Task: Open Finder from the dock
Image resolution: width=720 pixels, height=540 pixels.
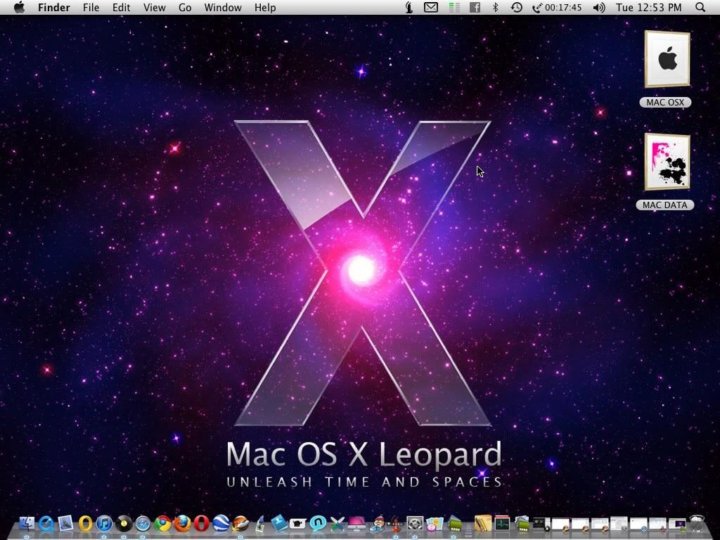Action: tap(27, 523)
